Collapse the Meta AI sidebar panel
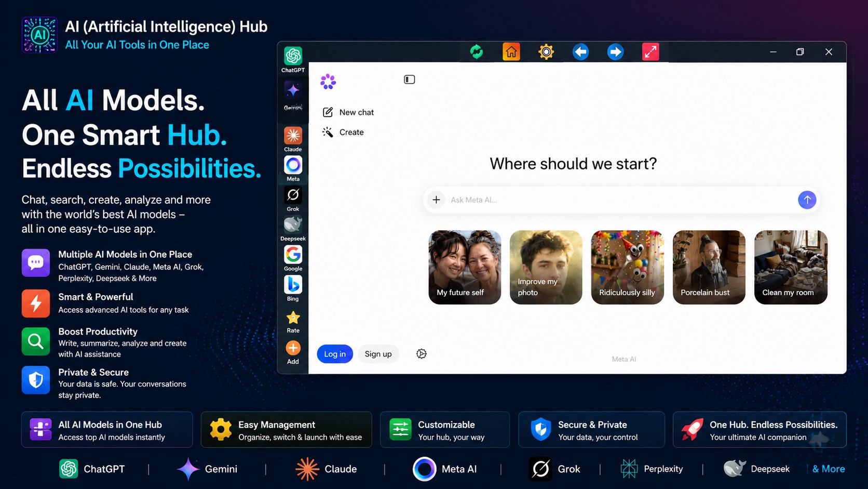Screen dimensions: 868x489 pos(410,80)
